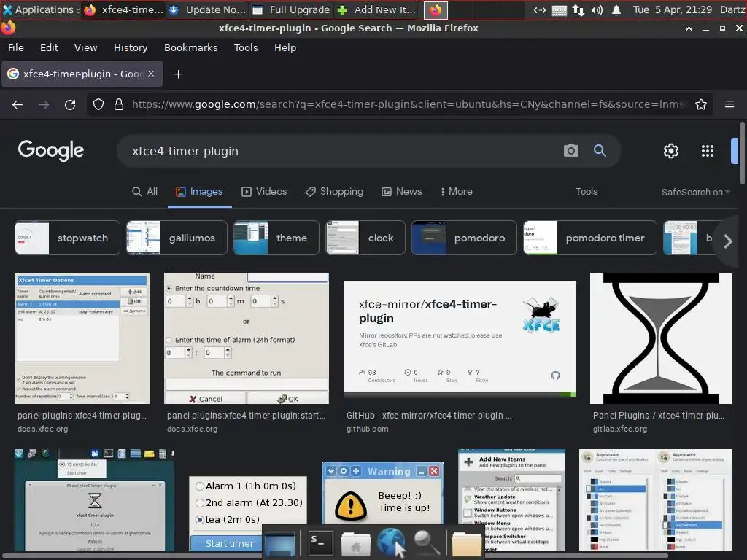
Task: Open network connections icon in panel
Action: 578,10
